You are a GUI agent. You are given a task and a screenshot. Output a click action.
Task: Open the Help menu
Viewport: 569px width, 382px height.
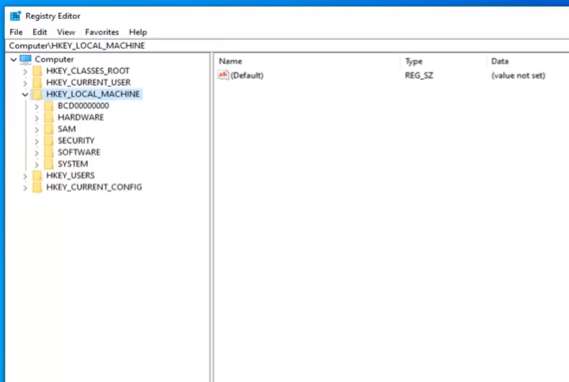coord(138,32)
